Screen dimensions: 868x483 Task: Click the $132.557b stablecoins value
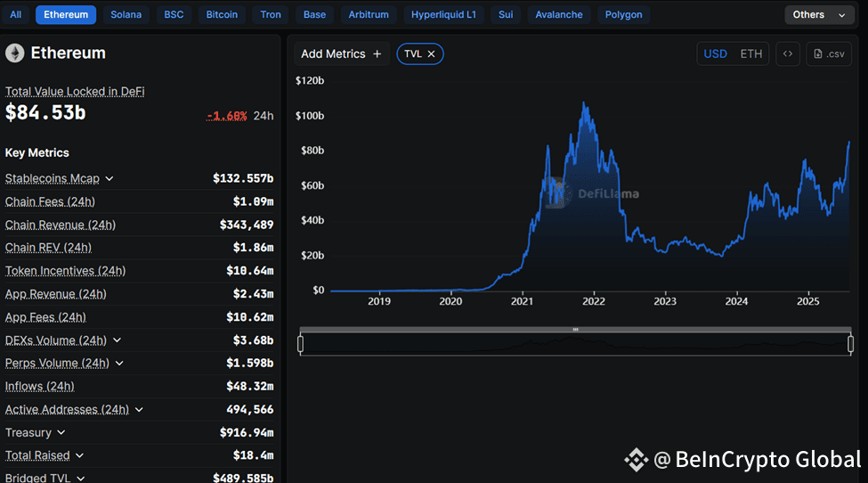tap(243, 178)
